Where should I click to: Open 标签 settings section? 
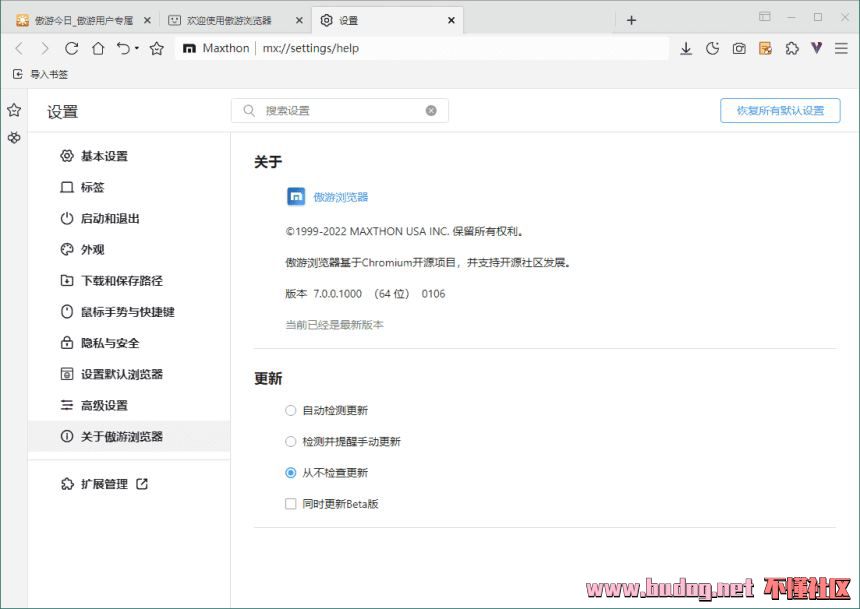[129, 188]
